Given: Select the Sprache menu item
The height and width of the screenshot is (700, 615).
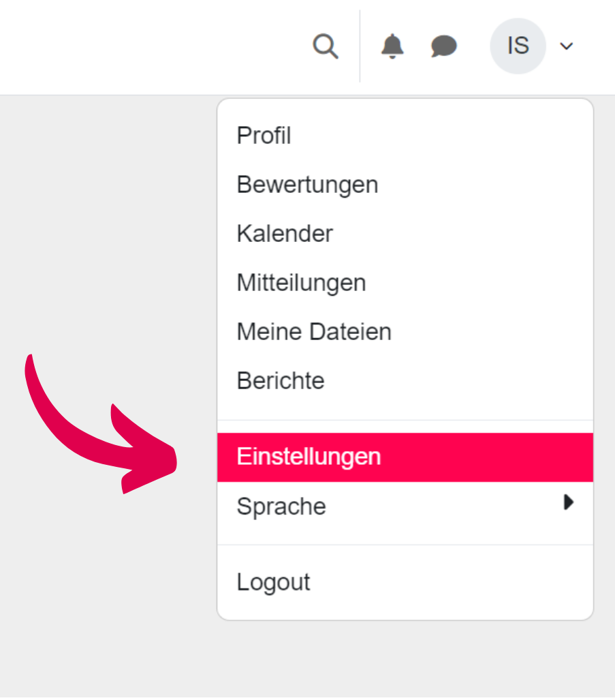Looking at the screenshot, I should [x=281, y=506].
